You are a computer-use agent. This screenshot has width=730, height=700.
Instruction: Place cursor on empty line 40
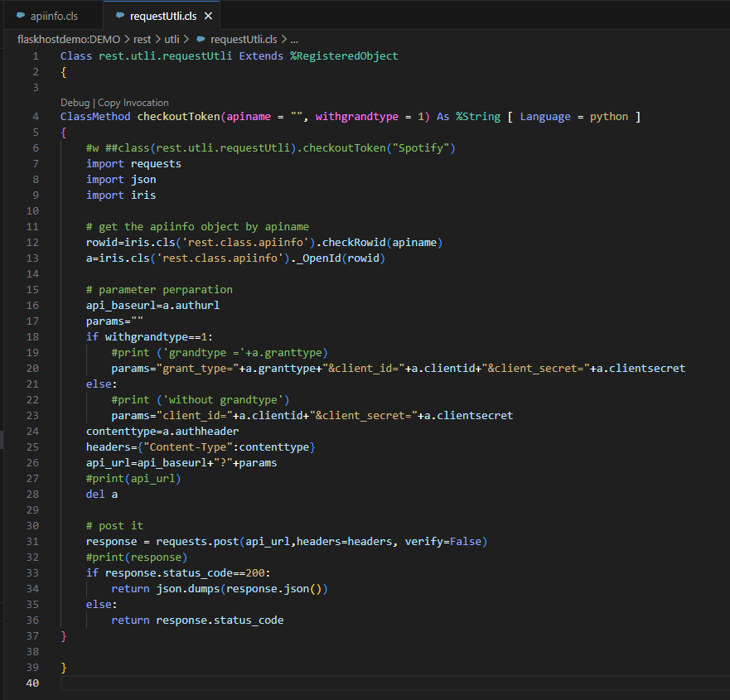pos(166,683)
